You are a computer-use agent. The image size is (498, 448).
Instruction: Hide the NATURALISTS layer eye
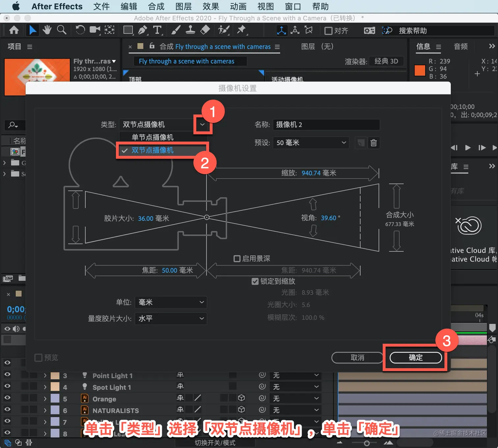(x=7, y=409)
